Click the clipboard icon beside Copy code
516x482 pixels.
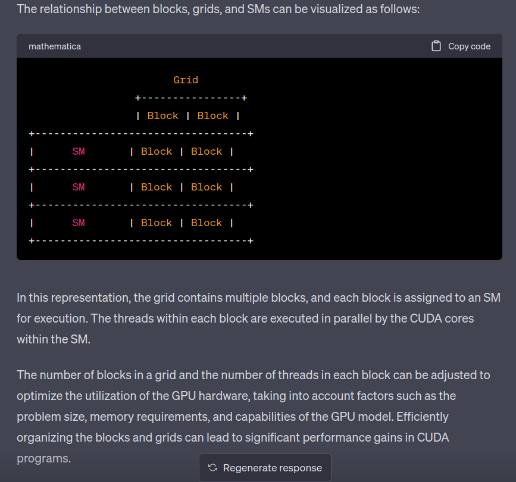436,46
